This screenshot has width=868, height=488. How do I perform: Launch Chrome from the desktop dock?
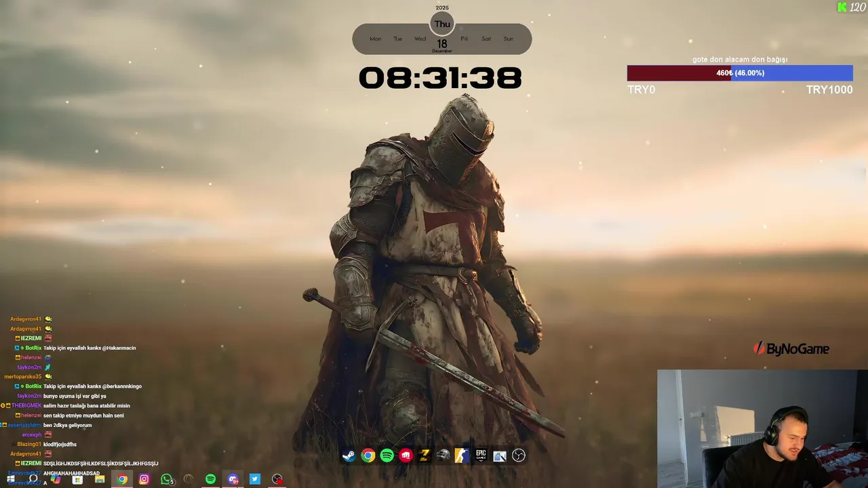pyautogui.click(x=368, y=455)
